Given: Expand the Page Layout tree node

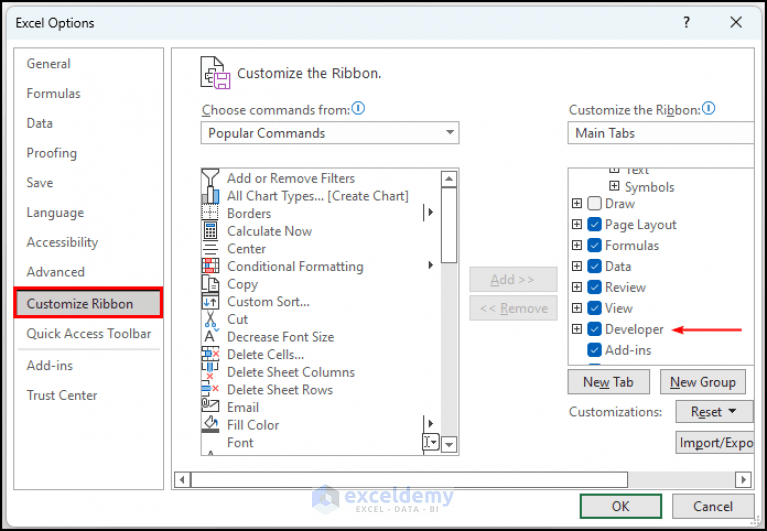Looking at the screenshot, I should coord(577,224).
